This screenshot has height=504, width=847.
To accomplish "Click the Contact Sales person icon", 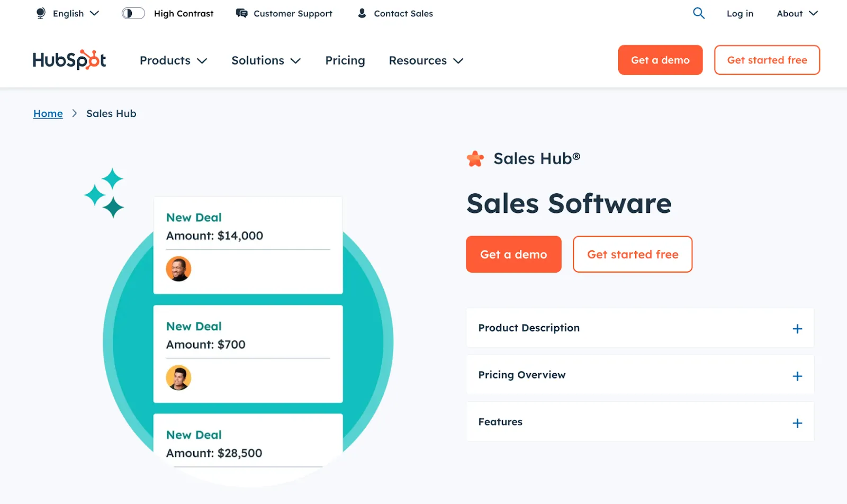I will click(362, 13).
